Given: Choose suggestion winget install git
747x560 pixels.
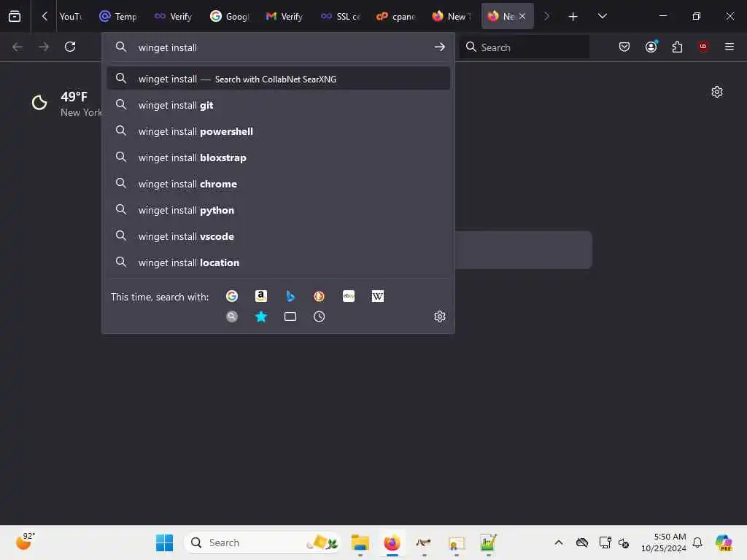Looking at the screenshot, I should coord(279,105).
